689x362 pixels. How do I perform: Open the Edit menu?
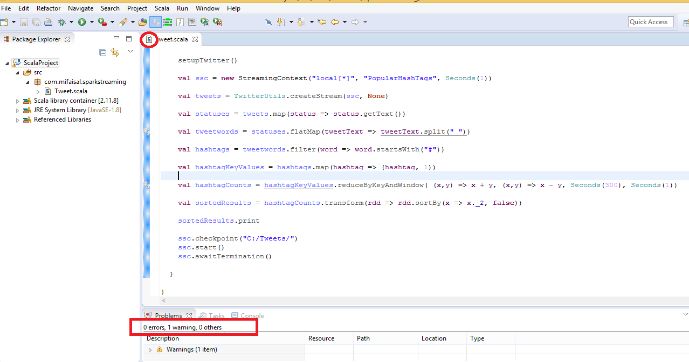coord(24,8)
